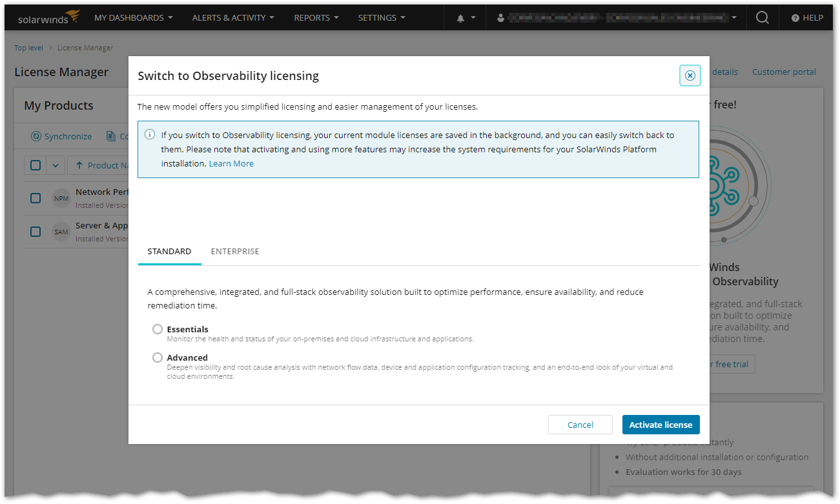Click the SAM product badge icon

(x=61, y=232)
